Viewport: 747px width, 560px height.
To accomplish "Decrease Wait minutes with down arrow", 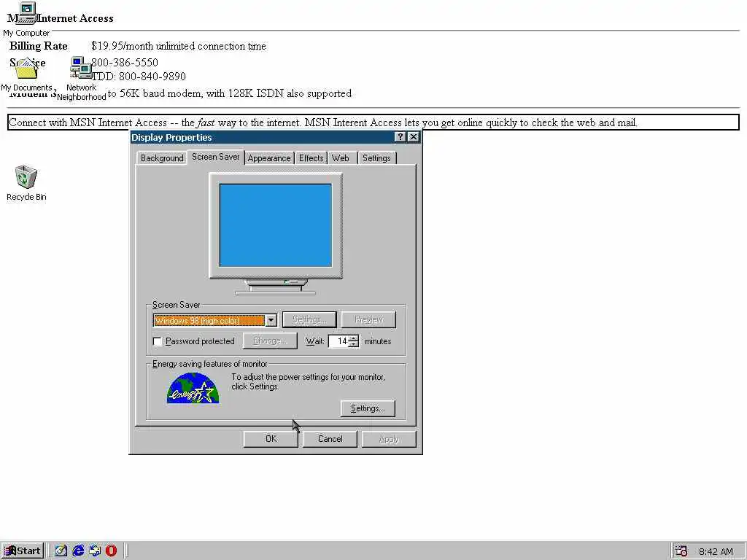I will click(354, 344).
